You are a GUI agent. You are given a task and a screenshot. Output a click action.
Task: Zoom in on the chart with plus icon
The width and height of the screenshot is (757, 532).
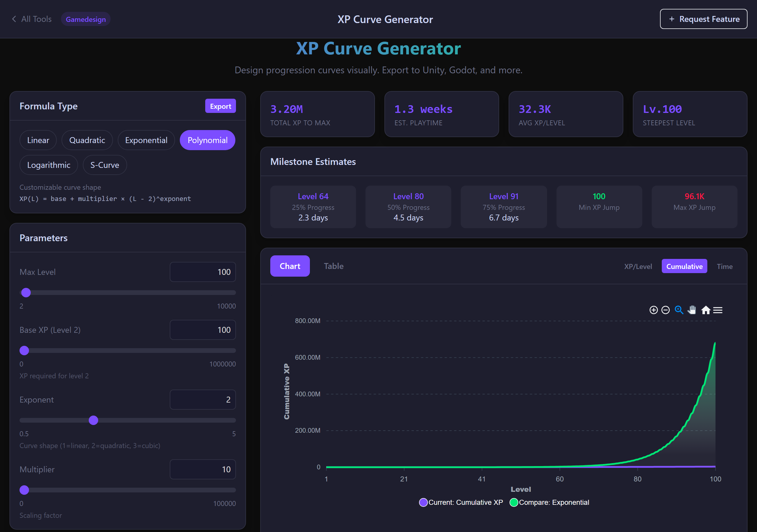click(x=654, y=310)
